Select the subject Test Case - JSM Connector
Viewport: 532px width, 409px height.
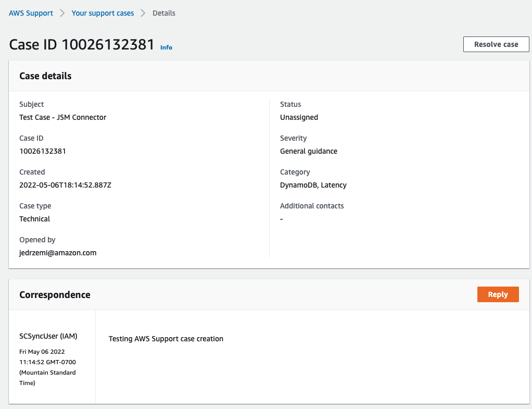point(62,117)
